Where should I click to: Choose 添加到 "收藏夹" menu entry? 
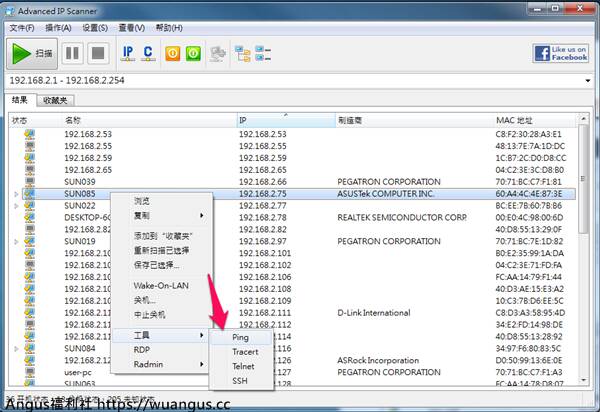[161, 236]
